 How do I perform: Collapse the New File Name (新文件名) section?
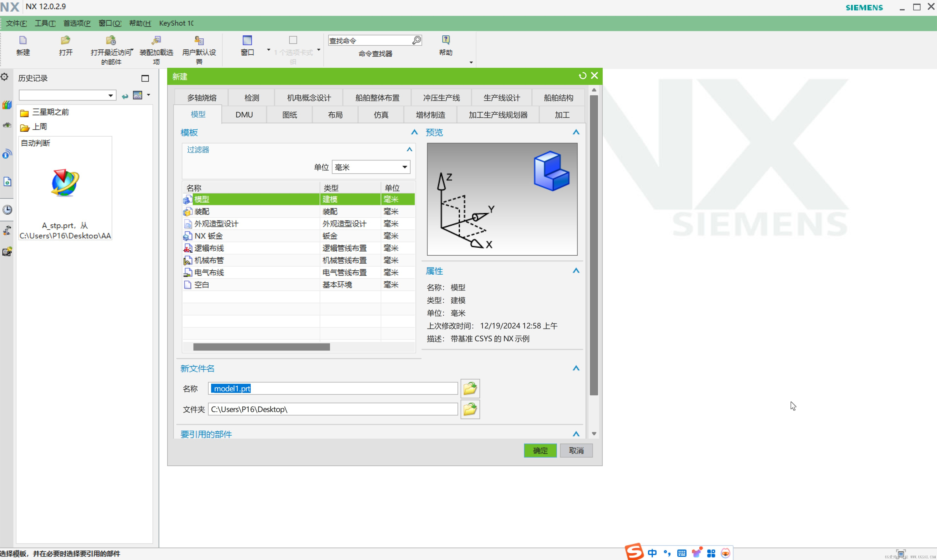[576, 368]
